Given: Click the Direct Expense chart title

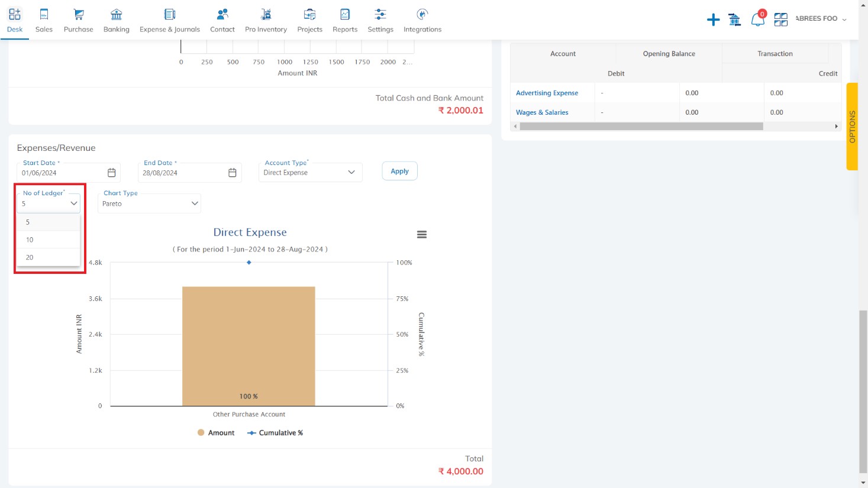Looking at the screenshot, I should tap(250, 232).
